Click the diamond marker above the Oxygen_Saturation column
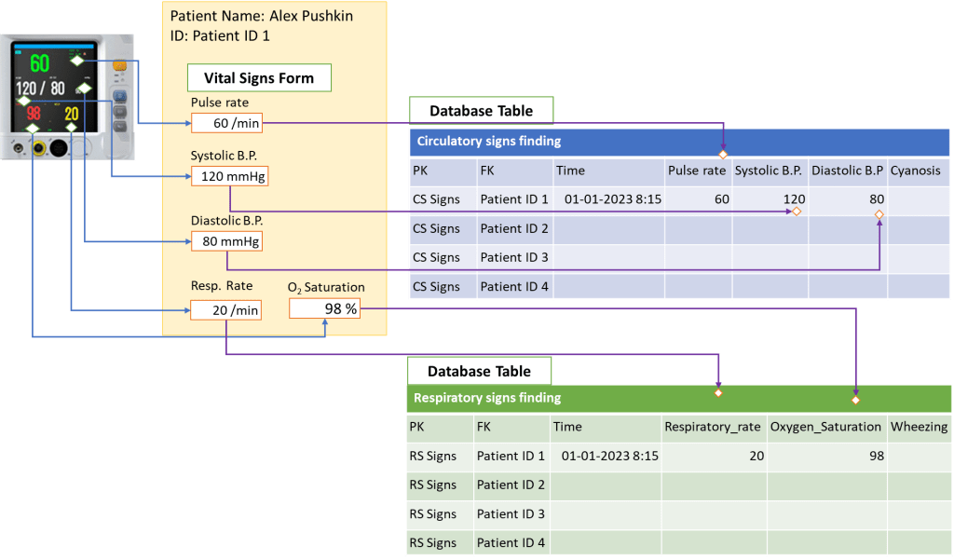This screenshot has width=954, height=560. pos(855,400)
